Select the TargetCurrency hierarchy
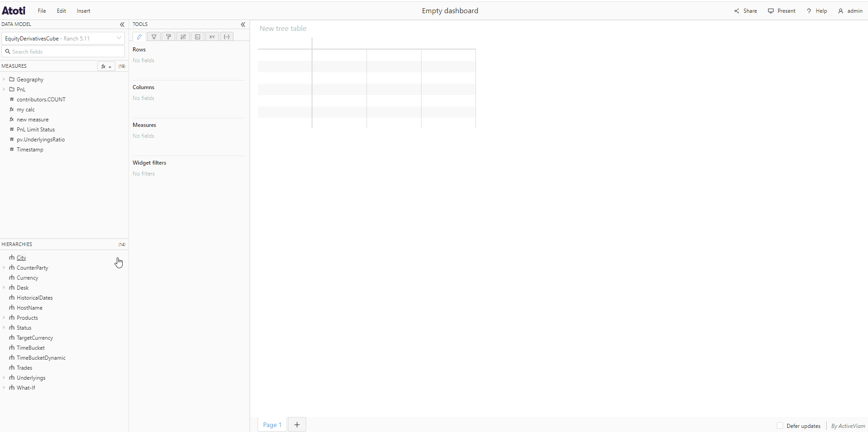This screenshot has width=868, height=432. 35,338
